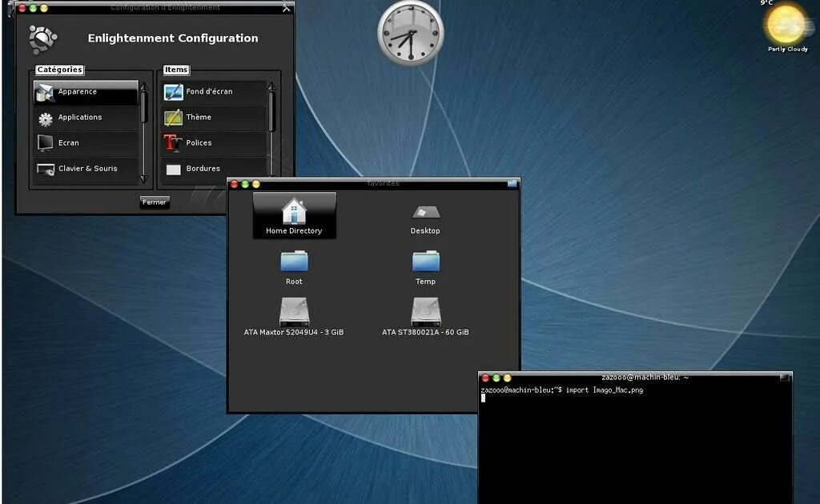Select the Ecran category text
This screenshot has width=820, height=504.
click(69, 143)
